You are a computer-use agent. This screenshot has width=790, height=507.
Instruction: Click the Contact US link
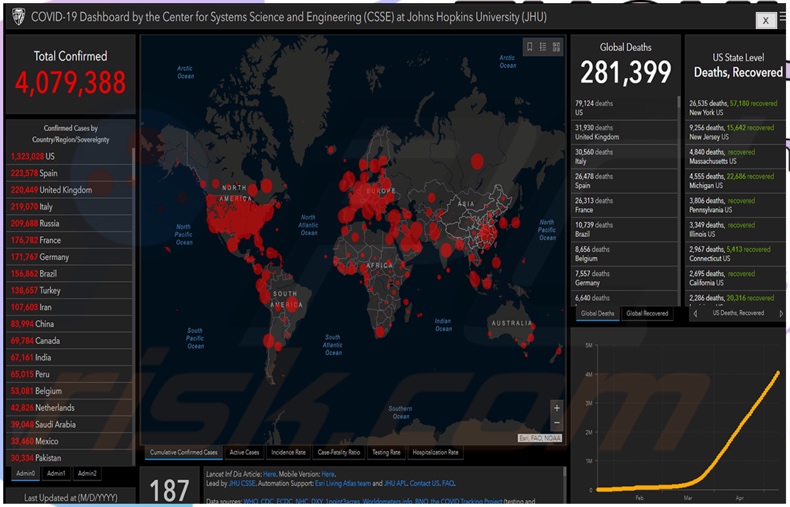[x=424, y=483]
